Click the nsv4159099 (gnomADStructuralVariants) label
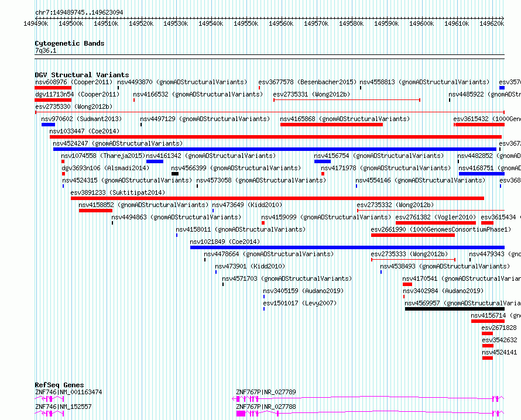521x420 pixels. 326,217
